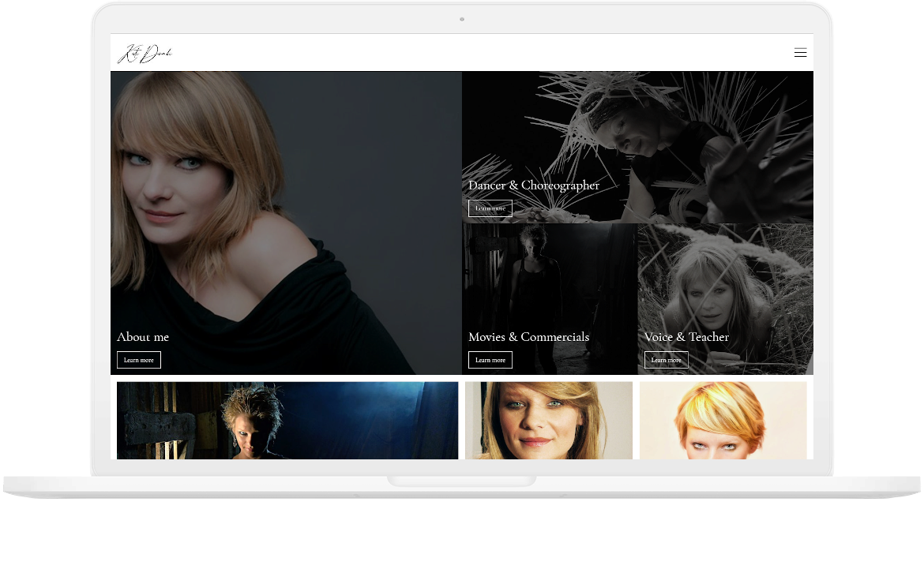
Task: Click Learn more under Voice & Teacher
Action: (666, 359)
